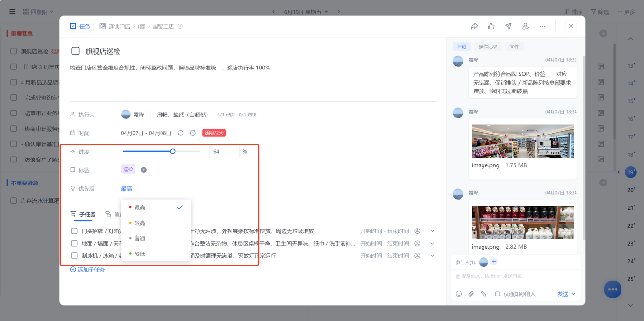
Task: Click the link icon in comment toolbar
Action: pos(483,294)
